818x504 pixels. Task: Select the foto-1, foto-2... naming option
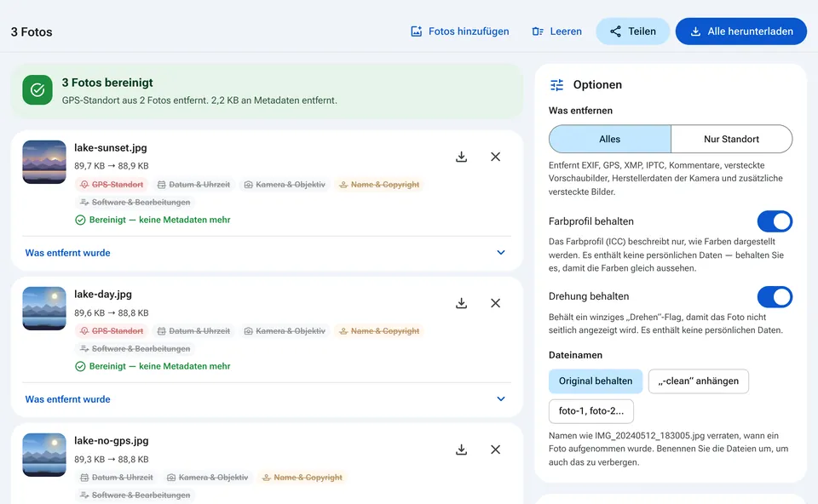point(591,411)
